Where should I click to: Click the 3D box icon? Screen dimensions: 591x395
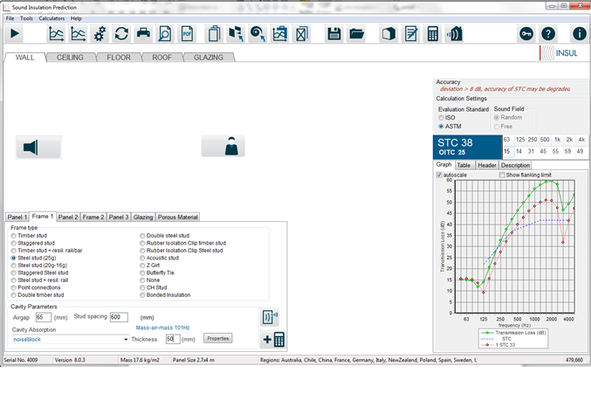(389, 34)
